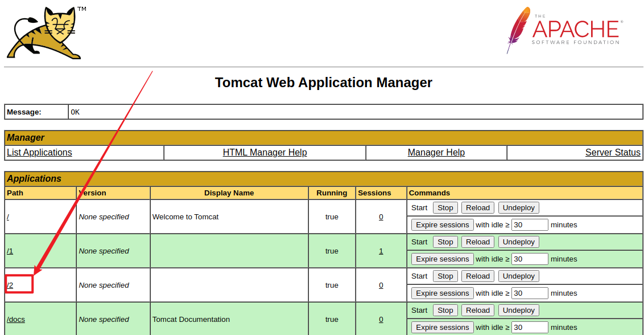644x335 pixels.
Task: Open the /2 application path link
Action: [10, 285]
